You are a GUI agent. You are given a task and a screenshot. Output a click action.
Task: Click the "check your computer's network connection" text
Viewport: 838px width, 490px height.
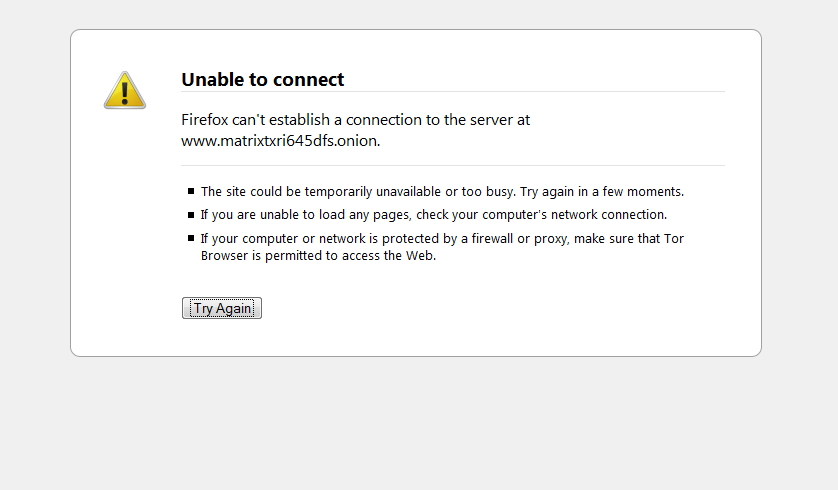541,215
